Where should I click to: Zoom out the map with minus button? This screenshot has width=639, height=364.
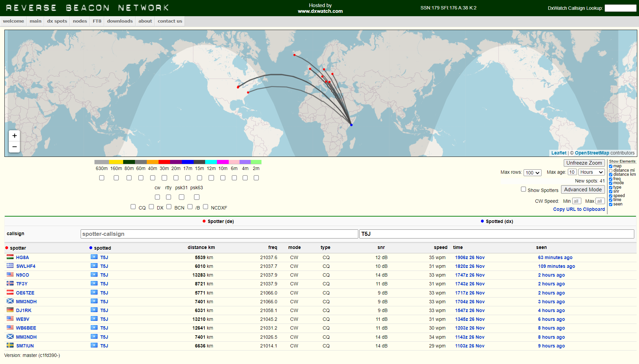(15, 147)
